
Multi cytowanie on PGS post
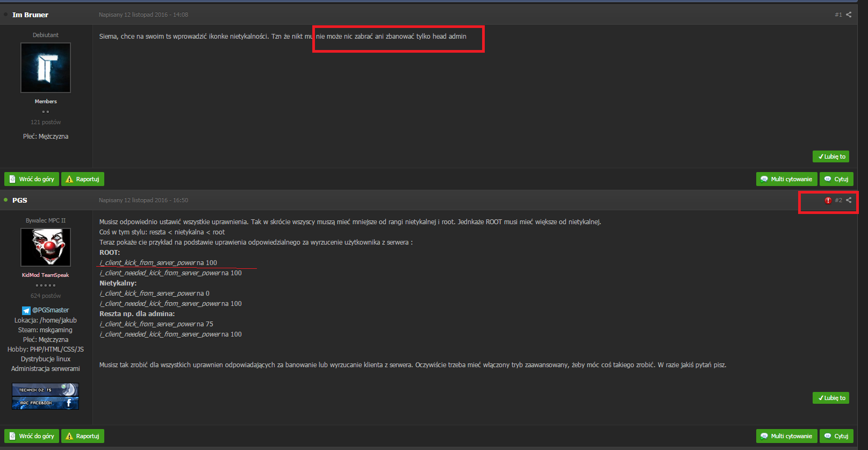pyautogui.click(x=787, y=436)
